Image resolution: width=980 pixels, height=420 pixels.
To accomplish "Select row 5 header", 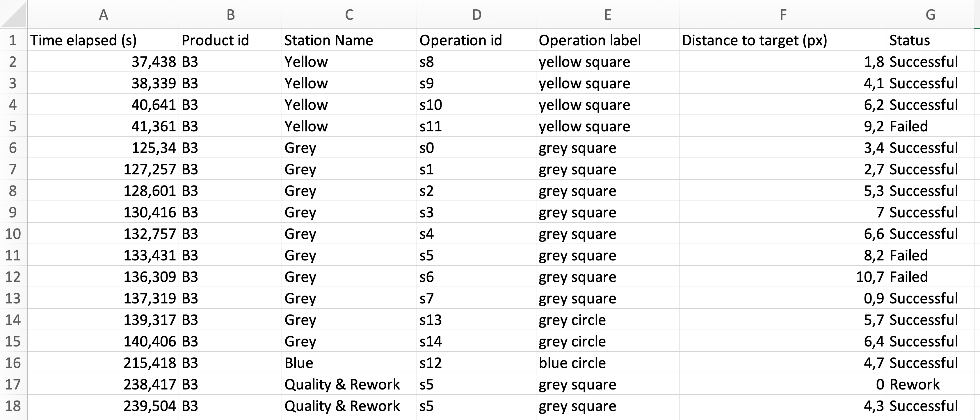I will [14, 126].
